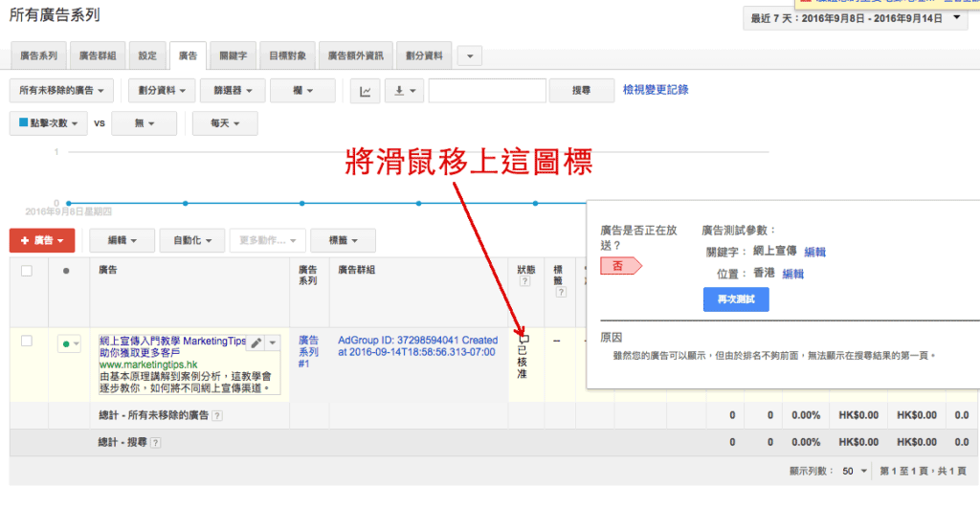Switch to the 目標對象 tab
This screenshot has height=508, width=980.
point(287,55)
